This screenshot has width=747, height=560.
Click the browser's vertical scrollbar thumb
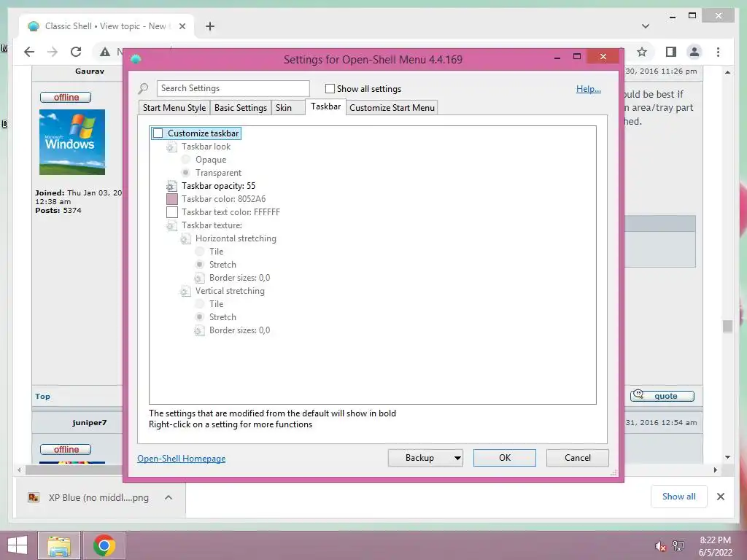727,327
